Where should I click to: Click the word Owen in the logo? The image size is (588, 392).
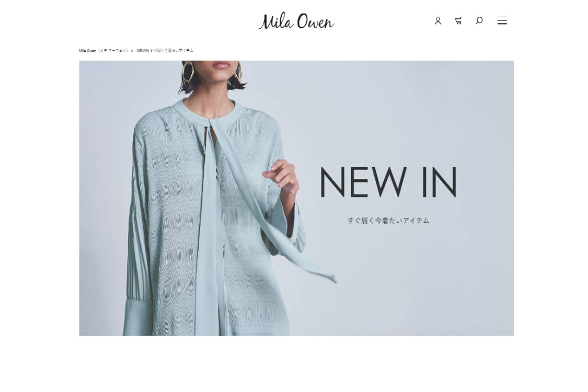click(315, 22)
